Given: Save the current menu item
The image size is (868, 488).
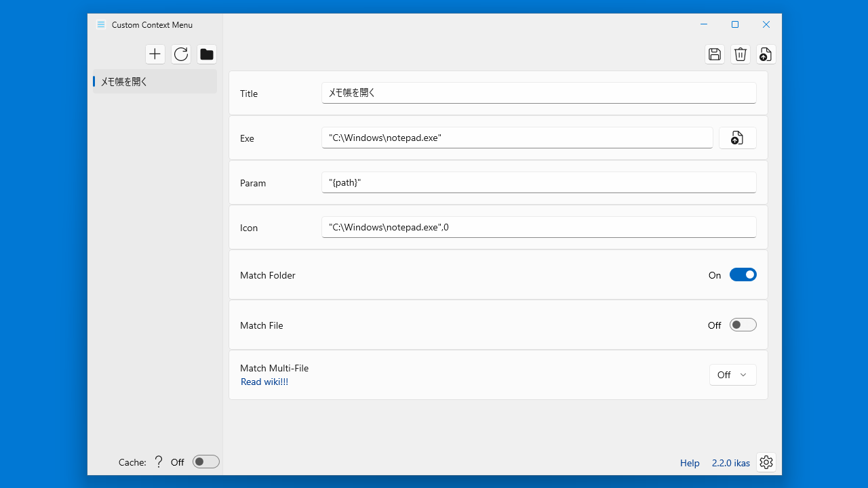Looking at the screenshot, I should point(715,54).
